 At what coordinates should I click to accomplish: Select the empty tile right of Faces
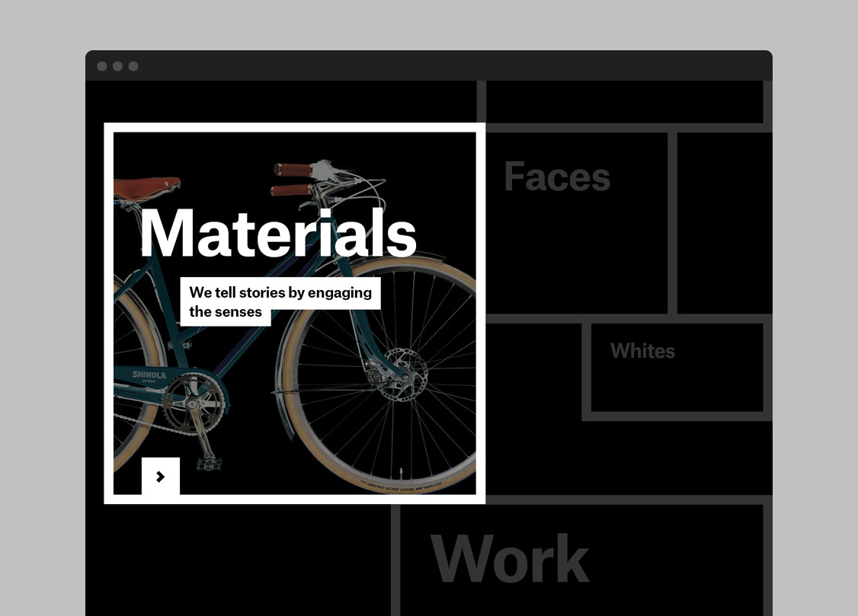pos(724,222)
